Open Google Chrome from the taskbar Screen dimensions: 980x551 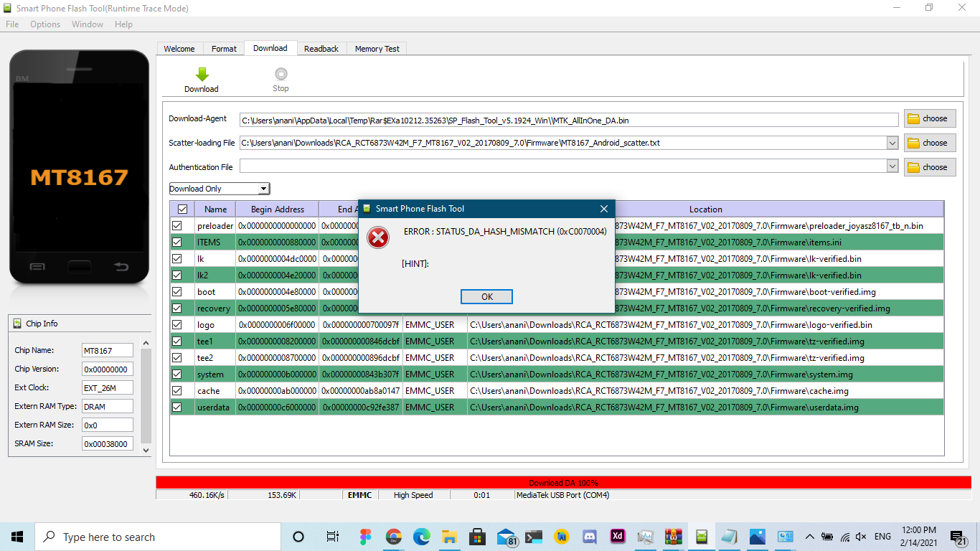pyautogui.click(x=393, y=537)
